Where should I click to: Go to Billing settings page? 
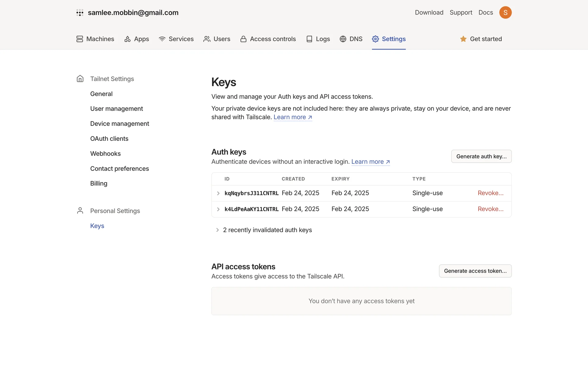99,183
